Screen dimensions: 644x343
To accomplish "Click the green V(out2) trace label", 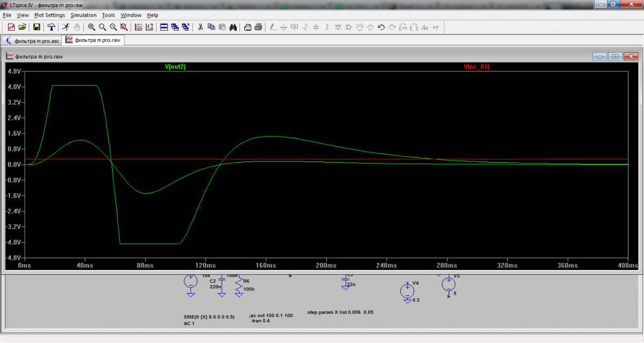I will pyautogui.click(x=175, y=67).
